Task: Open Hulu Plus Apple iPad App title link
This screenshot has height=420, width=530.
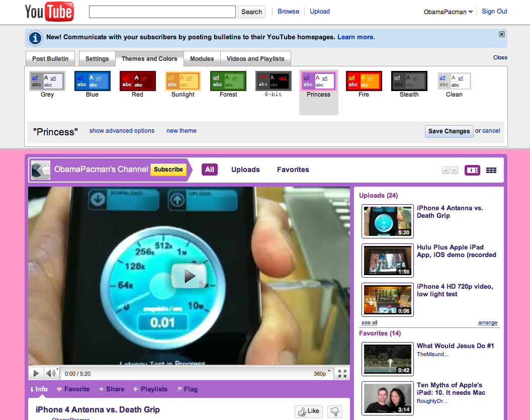Action: [456, 251]
